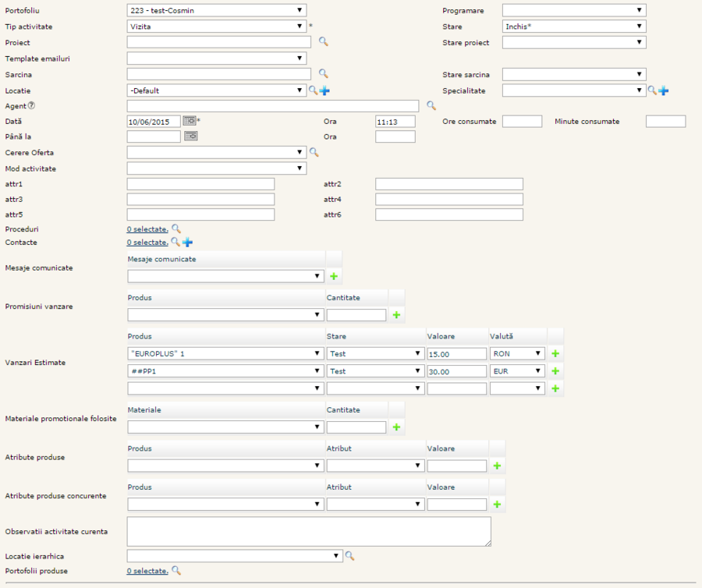The height and width of the screenshot is (588, 702).
Task: Click the Portofolii produse '0 selectate' link
Action: (x=147, y=572)
